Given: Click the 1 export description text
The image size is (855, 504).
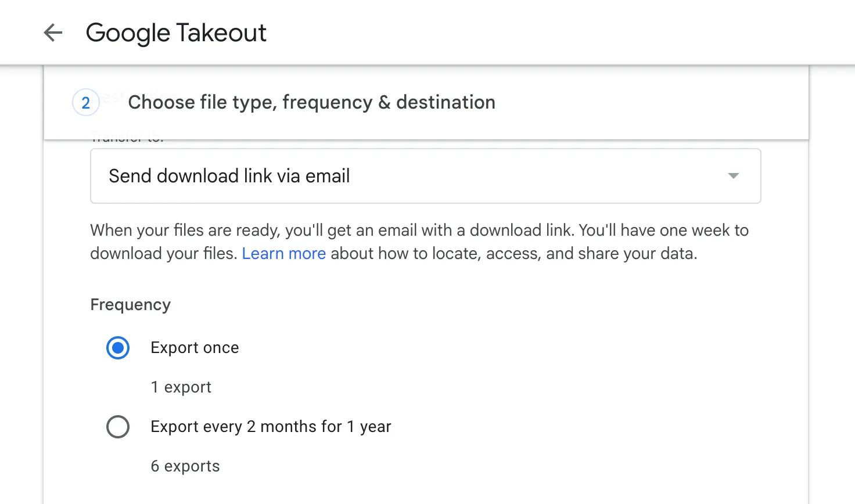Looking at the screenshot, I should 181,387.
